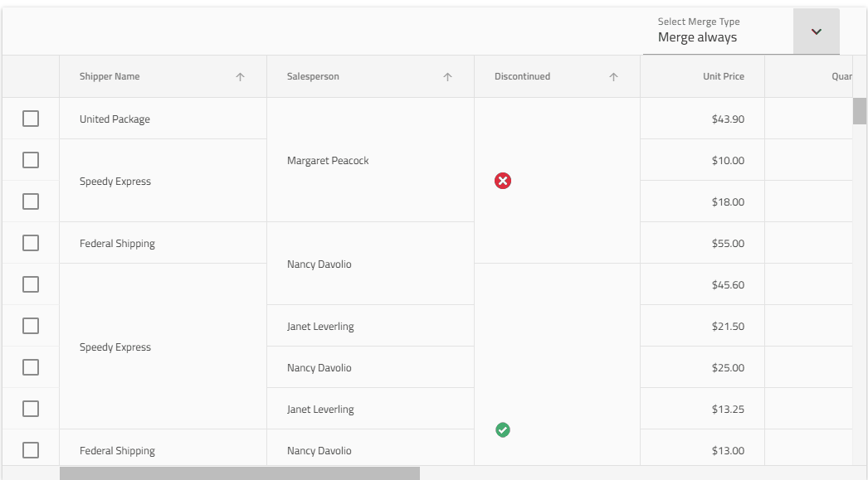Click the vertical scrollbar thumb
Viewport: 868px width, 480px height.
(860, 110)
